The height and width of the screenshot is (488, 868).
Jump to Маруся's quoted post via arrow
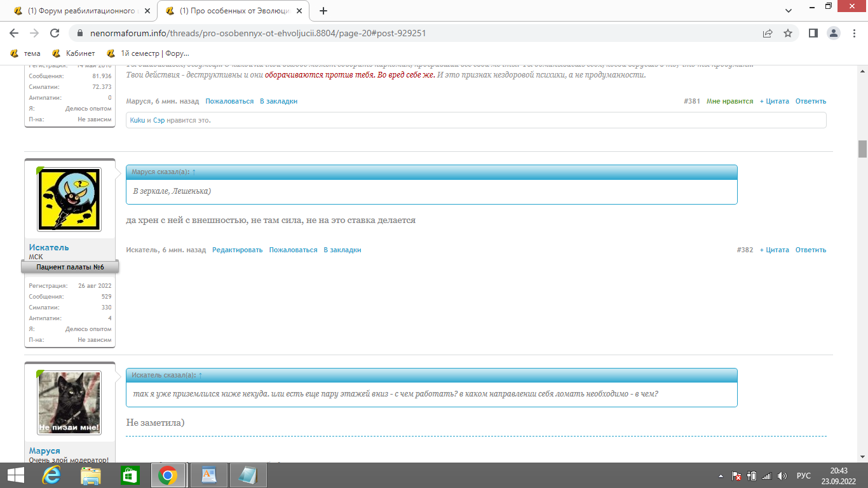click(194, 172)
